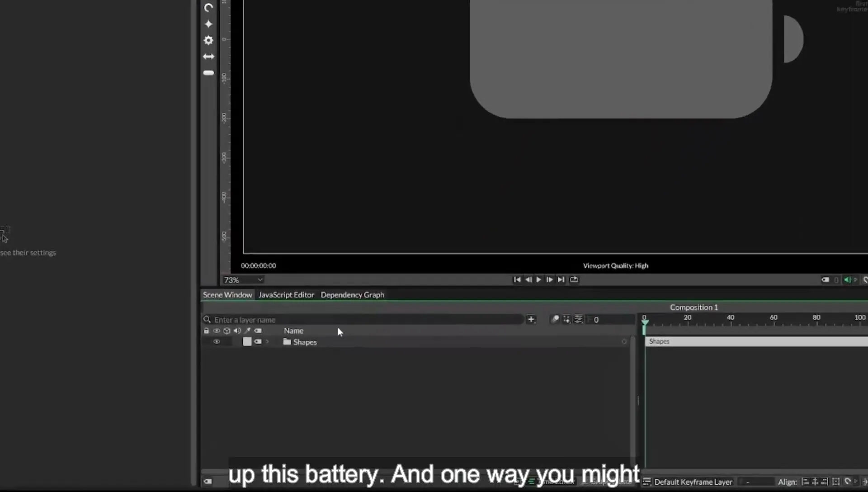This screenshot has height=492, width=868.
Task: Click the tag icon on the Shapes row
Action: (258, 342)
